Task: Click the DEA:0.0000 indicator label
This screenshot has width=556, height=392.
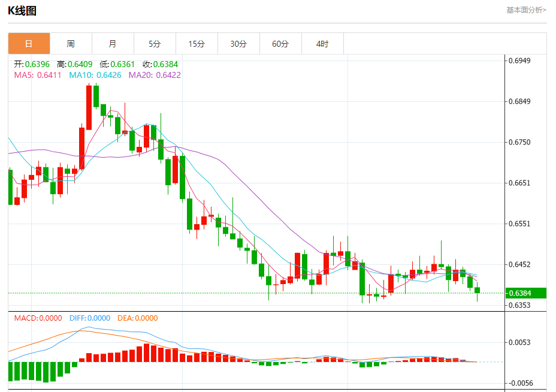Action: tap(138, 318)
